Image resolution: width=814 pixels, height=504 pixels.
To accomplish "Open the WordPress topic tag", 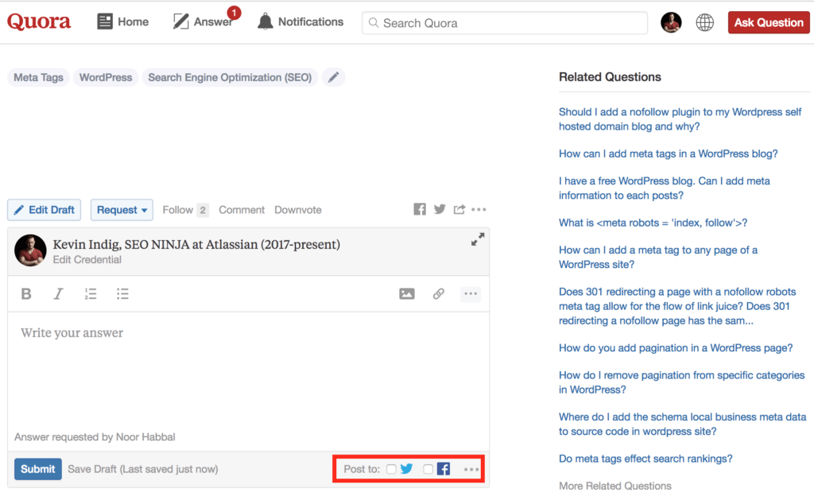I will [x=106, y=77].
